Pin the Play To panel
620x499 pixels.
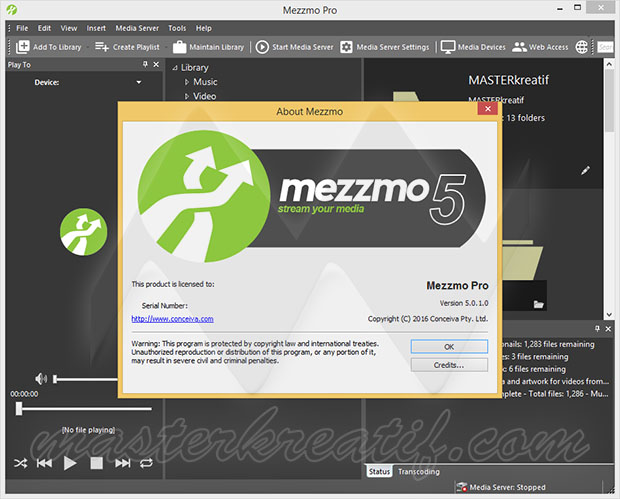[145, 64]
